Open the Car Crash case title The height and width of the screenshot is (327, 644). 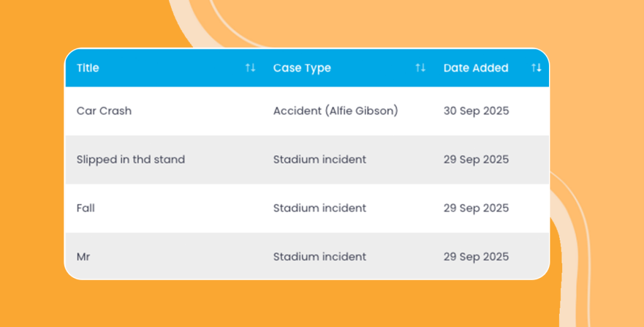coord(104,111)
